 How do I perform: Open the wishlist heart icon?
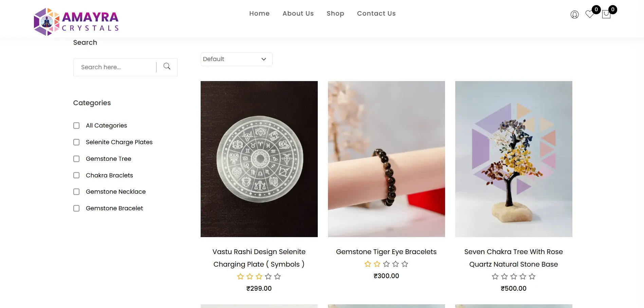590,15
